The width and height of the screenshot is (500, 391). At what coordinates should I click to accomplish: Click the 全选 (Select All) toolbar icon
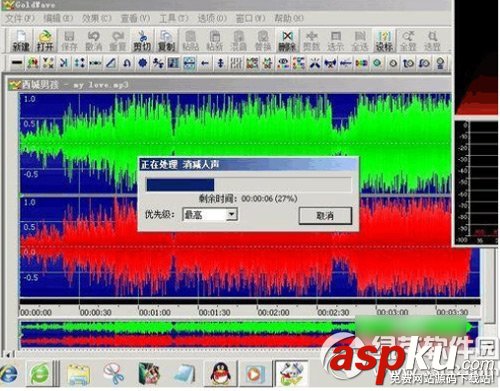pyautogui.click(x=360, y=41)
